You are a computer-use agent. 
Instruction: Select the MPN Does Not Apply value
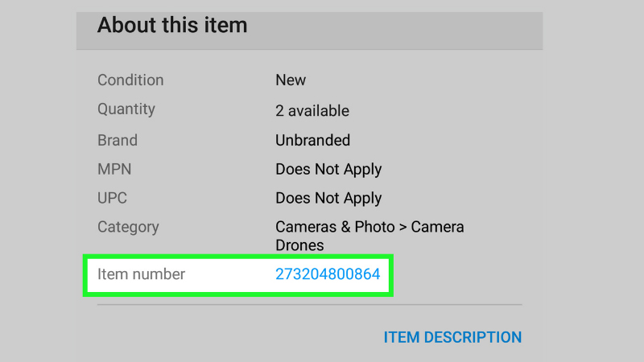point(328,170)
